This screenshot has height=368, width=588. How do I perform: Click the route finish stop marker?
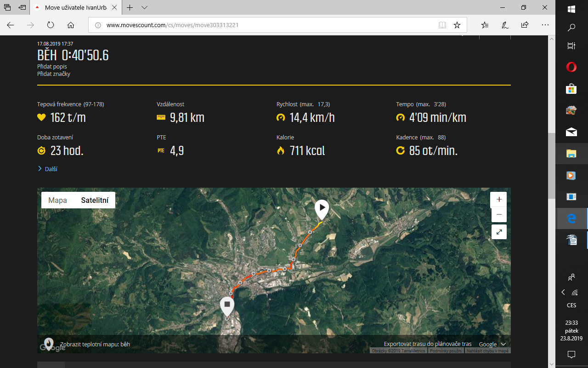[227, 305]
